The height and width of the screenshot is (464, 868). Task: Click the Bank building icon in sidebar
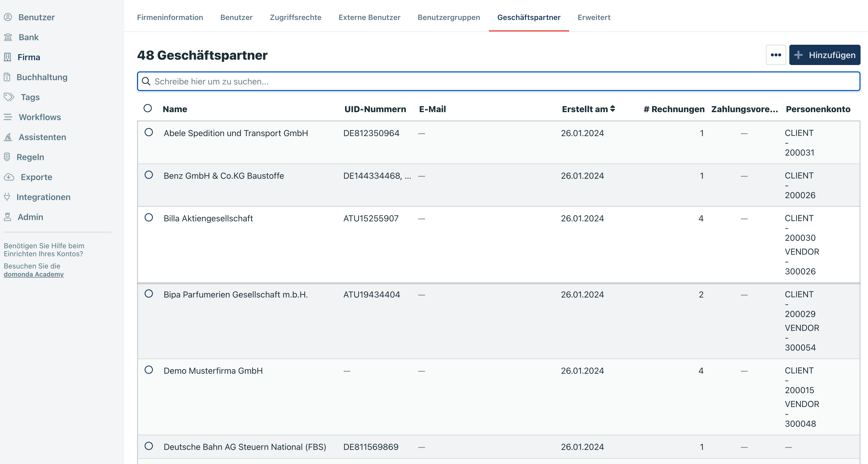coord(8,37)
